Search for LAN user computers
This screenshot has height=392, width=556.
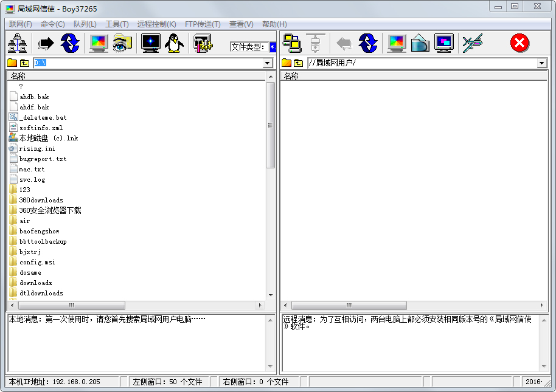(17, 43)
